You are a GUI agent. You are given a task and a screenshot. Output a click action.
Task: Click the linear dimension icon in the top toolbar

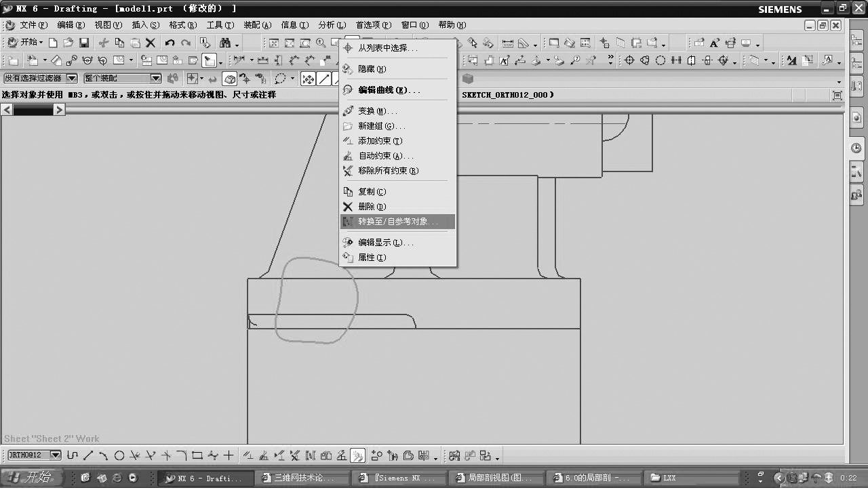507,43
